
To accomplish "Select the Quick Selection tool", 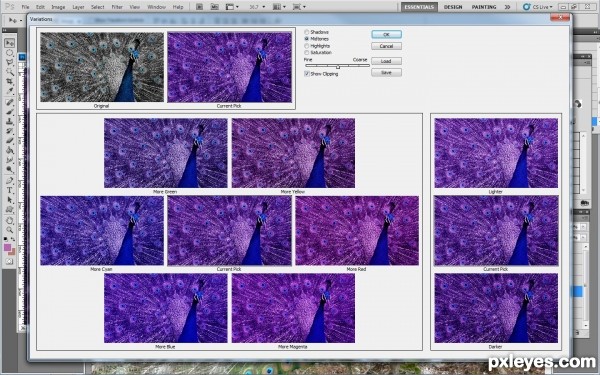I will click(10, 72).
